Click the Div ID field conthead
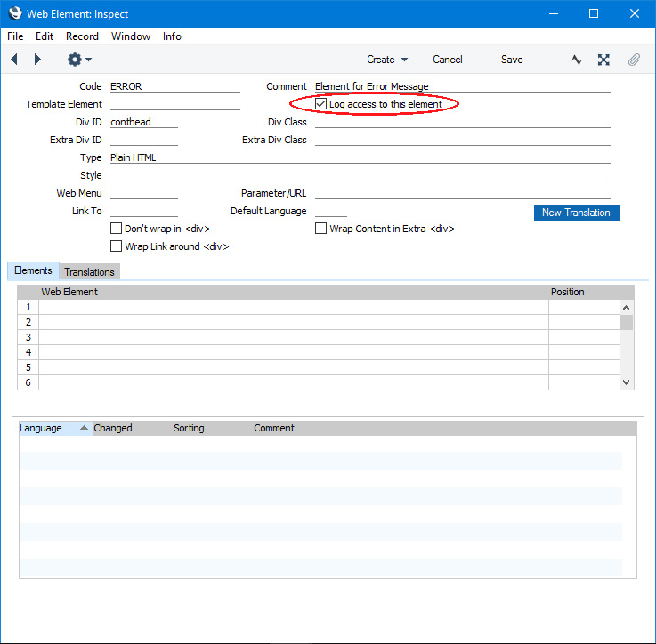 pos(144,122)
